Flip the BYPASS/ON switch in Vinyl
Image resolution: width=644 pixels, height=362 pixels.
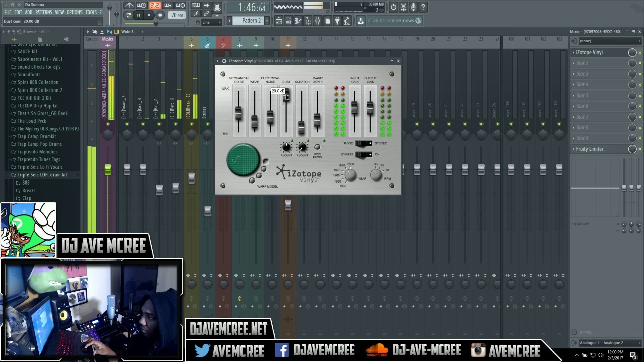coord(364,154)
